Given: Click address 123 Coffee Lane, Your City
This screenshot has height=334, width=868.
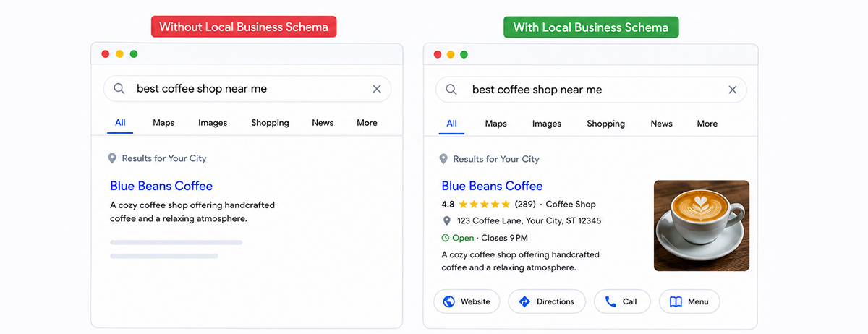Looking at the screenshot, I should tap(529, 220).
